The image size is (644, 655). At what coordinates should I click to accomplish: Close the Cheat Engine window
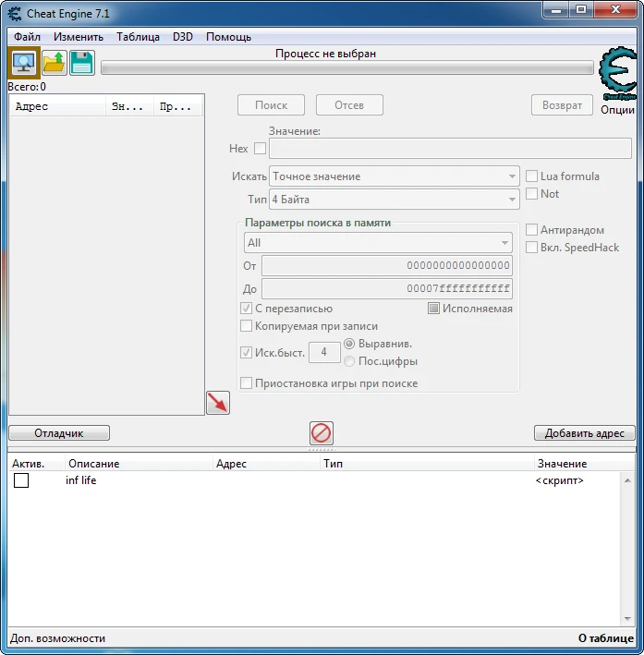(x=615, y=10)
